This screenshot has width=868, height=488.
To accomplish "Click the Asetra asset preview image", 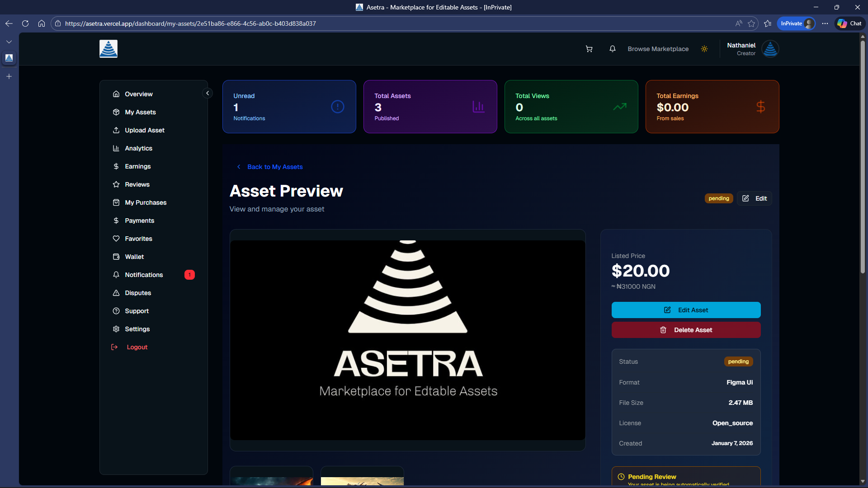I will coord(407,340).
